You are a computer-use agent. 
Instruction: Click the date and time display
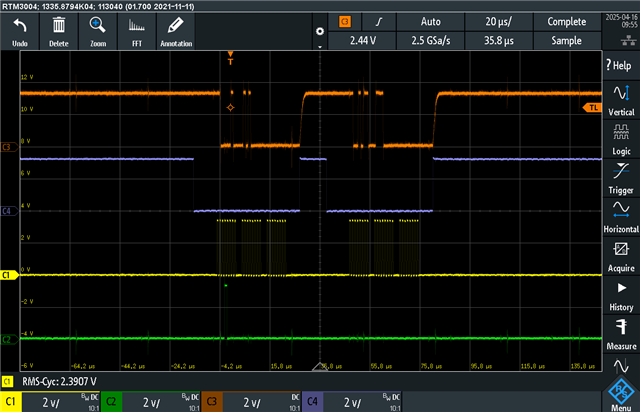point(621,21)
